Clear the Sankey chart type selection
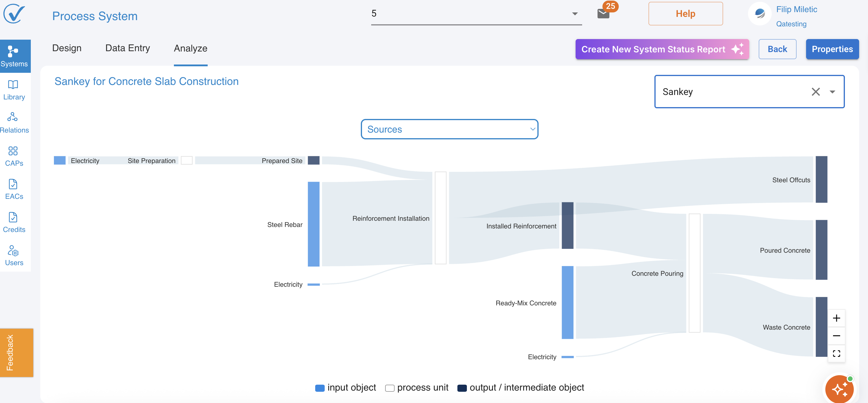The image size is (868, 403). pyautogui.click(x=816, y=91)
